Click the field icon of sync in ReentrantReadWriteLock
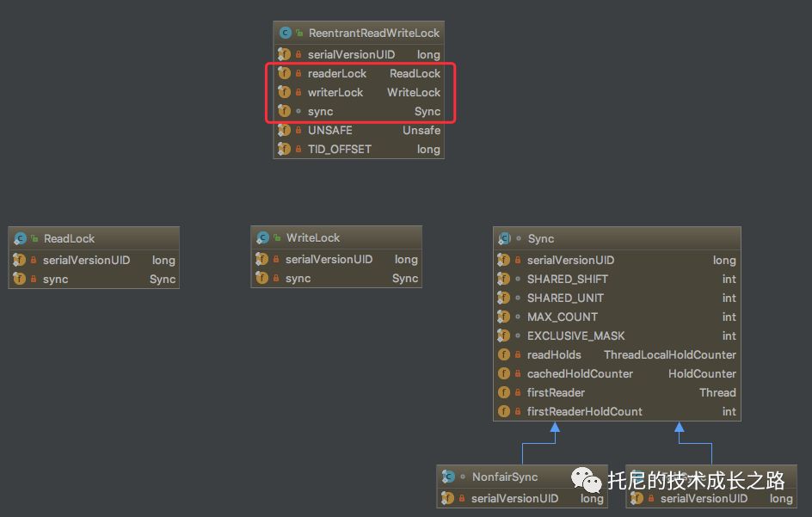812x517 pixels. coord(285,111)
